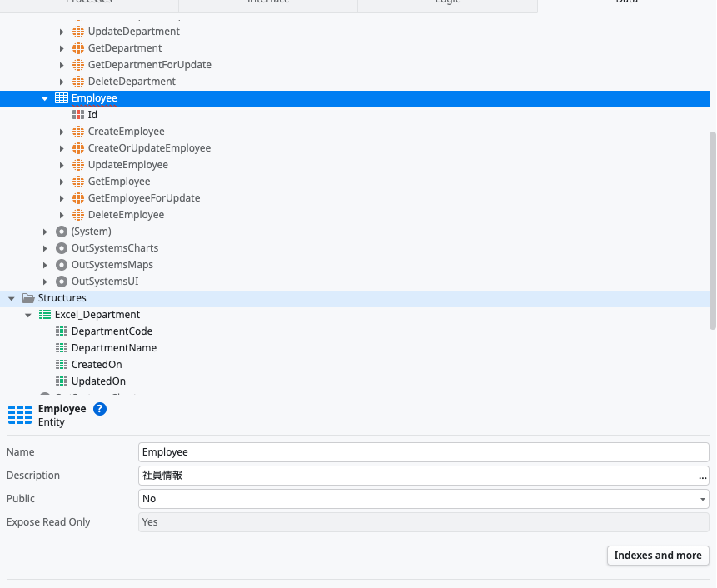Select the DeleteEmployee label

[x=127, y=215]
